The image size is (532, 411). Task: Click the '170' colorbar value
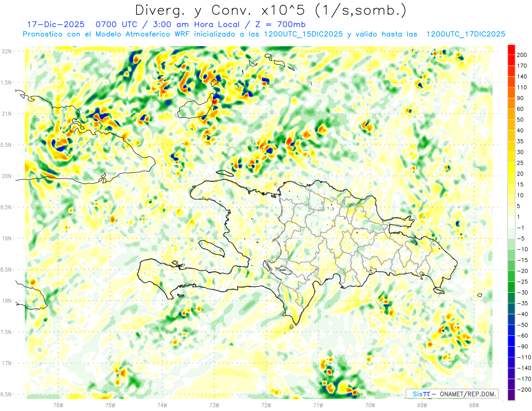(522, 66)
